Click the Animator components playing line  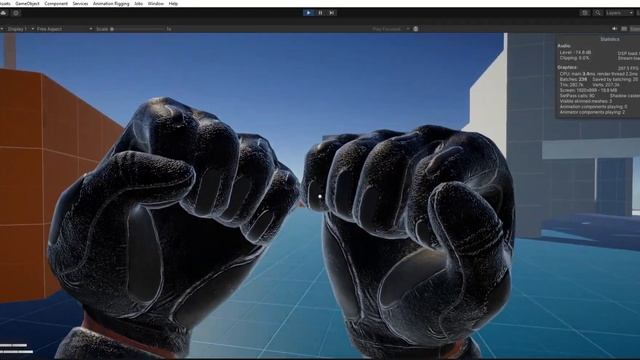(592, 112)
